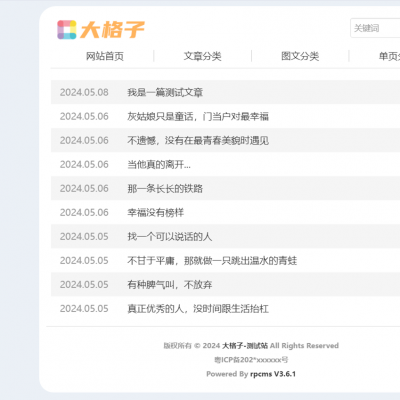Click the 粤ICP备 record number link

tap(251, 360)
